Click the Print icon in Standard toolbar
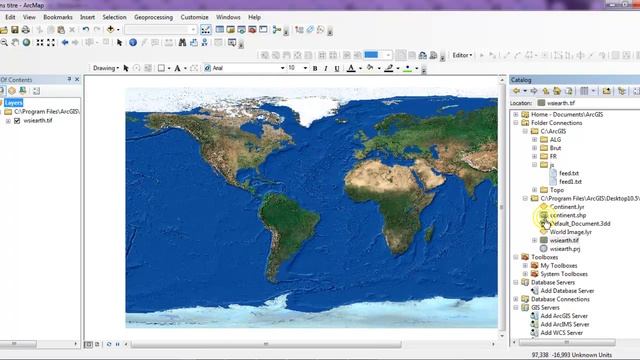Screen dimensions: 640x360 (26, 30)
